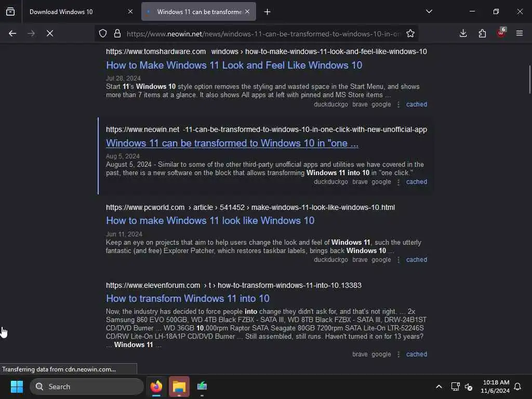Screen dimensions: 532x399
Task: Open more options dots for pcworld result
Action: point(398,260)
